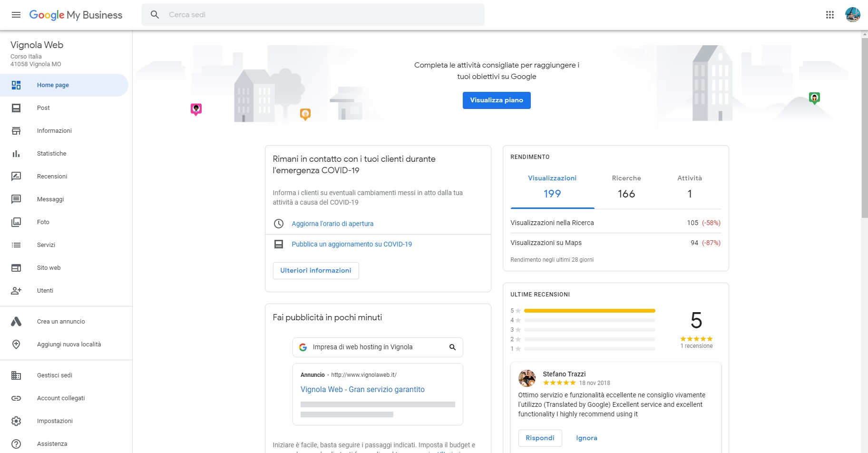The width and height of the screenshot is (868, 453).
Task: Click Rispondi on Stefano Trazzi's review
Action: [x=540, y=438]
